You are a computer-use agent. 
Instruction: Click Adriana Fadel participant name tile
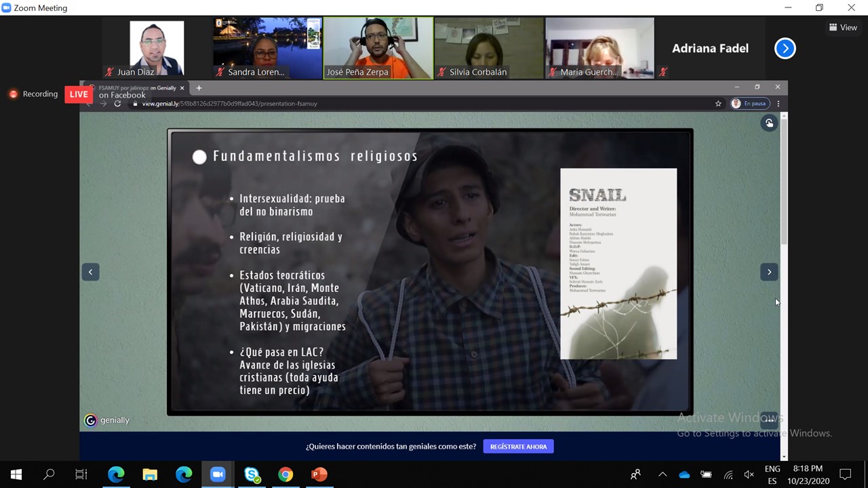point(710,48)
